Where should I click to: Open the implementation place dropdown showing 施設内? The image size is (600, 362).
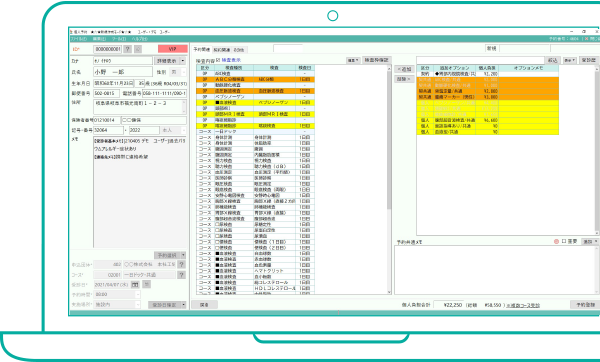tap(137, 305)
